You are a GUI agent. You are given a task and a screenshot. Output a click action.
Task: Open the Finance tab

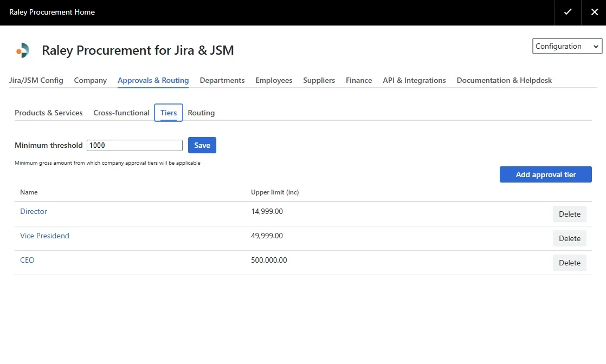pos(359,80)
